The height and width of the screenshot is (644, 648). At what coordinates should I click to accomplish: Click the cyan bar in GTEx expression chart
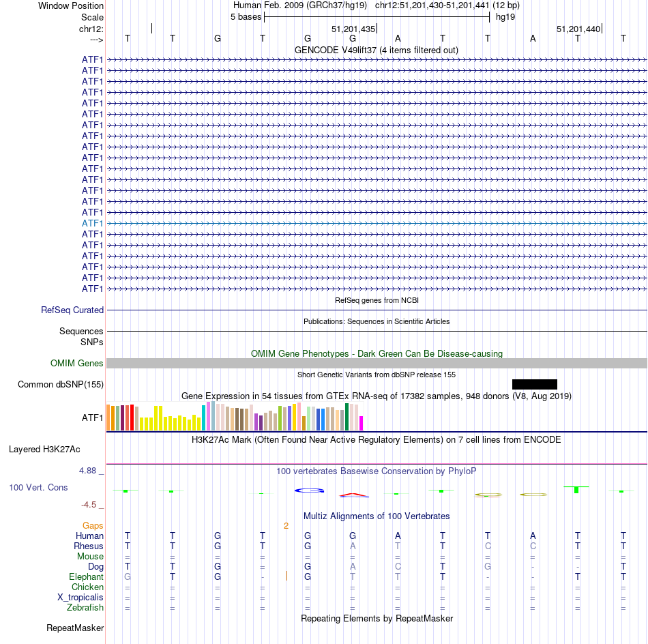coord(204,418)
